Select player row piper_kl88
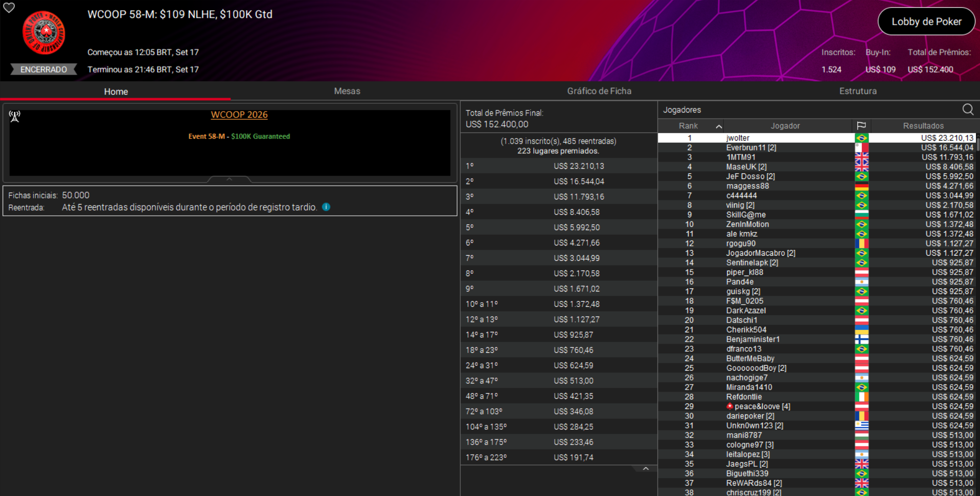Image resolution: width=980 pixels, height=496 pixels. click(x=816, y=272)
